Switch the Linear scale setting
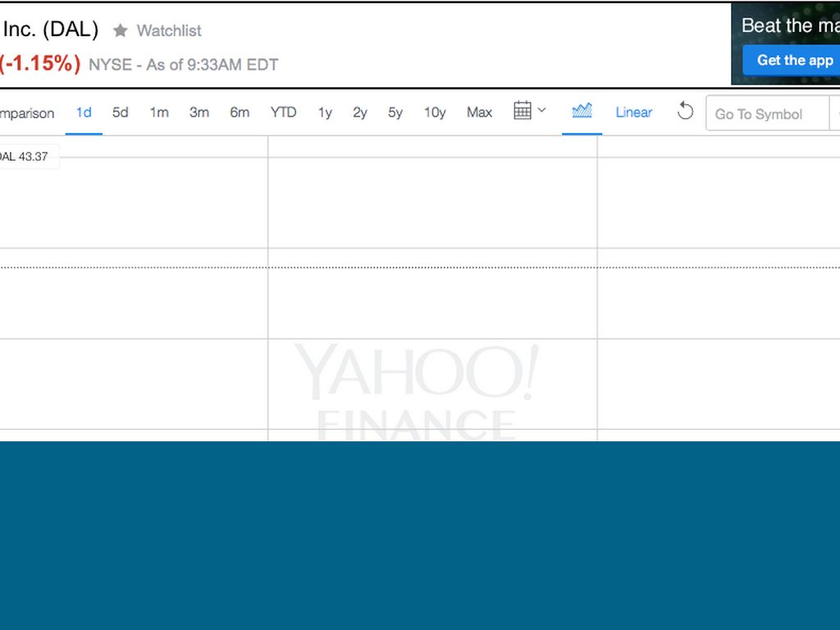The image size is (840, 630). click(x=633, y=112)
